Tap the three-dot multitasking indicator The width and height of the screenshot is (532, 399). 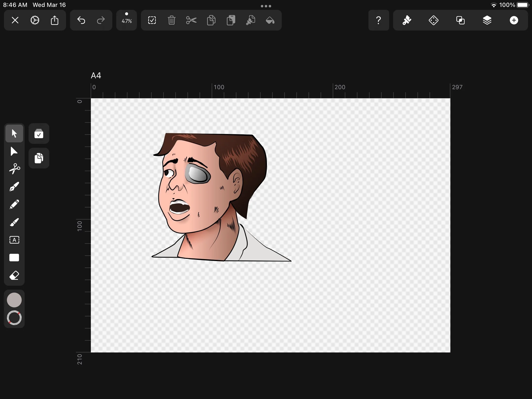click(266, 6)
